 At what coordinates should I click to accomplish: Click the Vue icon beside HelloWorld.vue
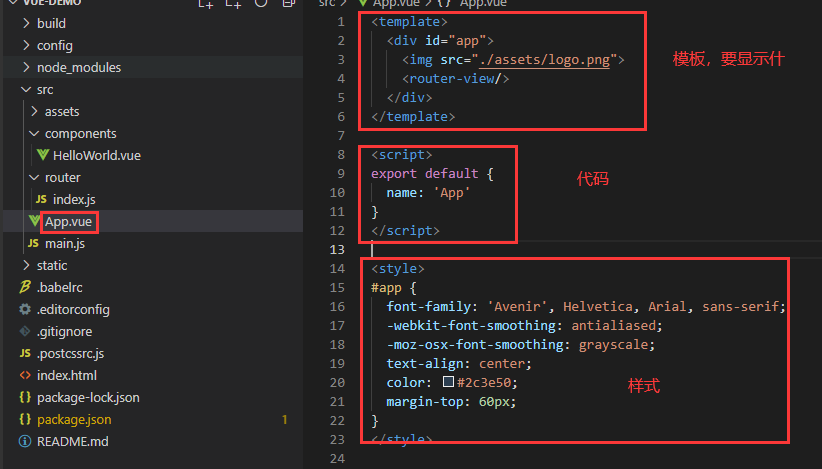point(42,155)
